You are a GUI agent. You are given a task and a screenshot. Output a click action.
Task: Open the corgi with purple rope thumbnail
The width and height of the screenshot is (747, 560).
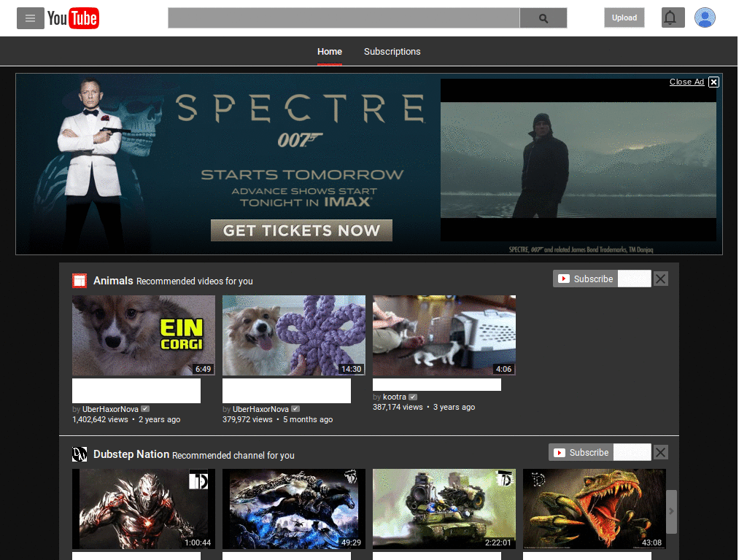294,335
